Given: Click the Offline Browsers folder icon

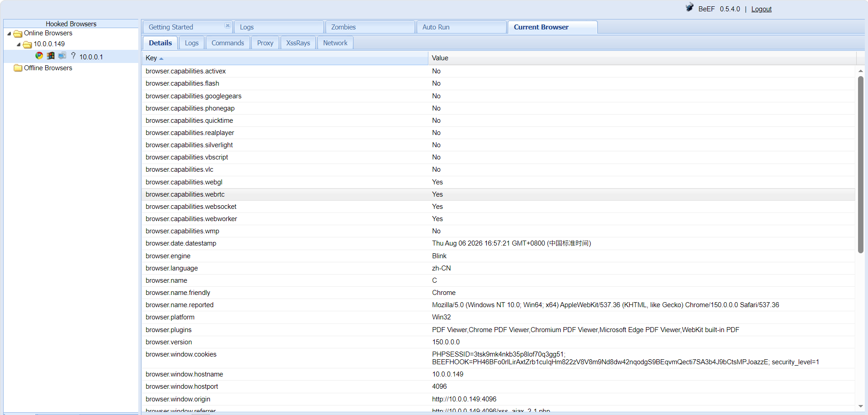Looking at the screenshot, I should coord(18,68).
